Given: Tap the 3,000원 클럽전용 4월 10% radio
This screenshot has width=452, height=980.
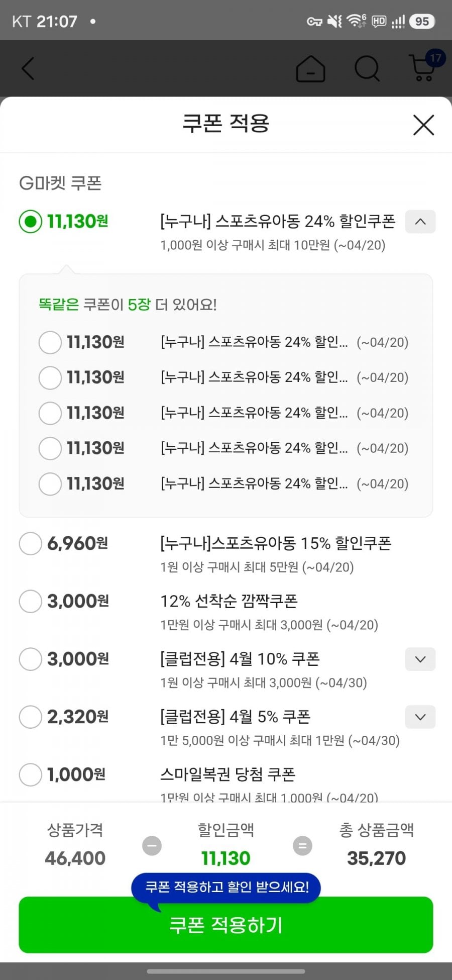Looking at the screenshot, I should (x=30, y=659).
